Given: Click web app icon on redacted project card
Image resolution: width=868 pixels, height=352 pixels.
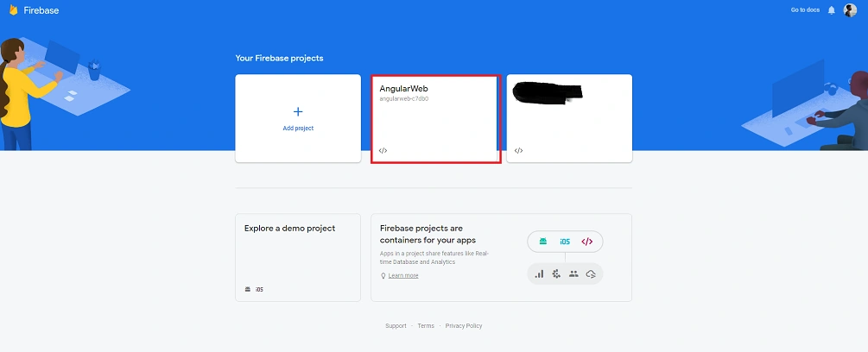Looking at the screenshot, I should point(519,150).
